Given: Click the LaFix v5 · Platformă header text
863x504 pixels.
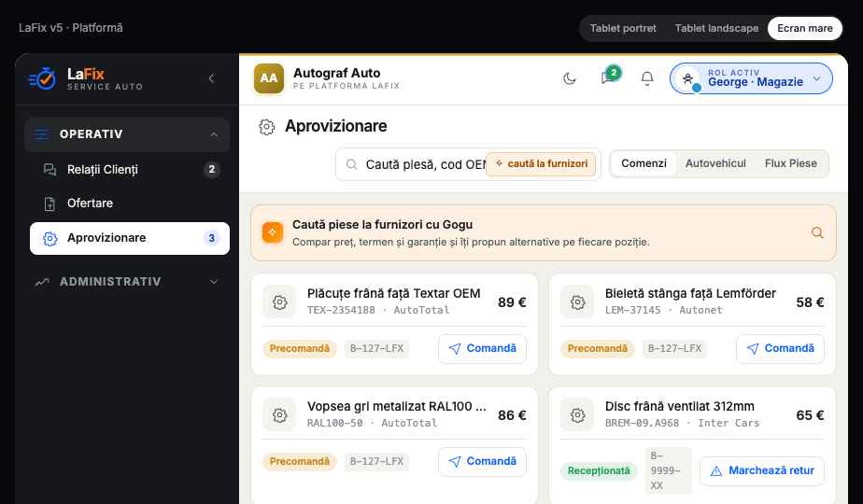Looking at the screenshot, I should pyautogui.click(x=70, y=28).
